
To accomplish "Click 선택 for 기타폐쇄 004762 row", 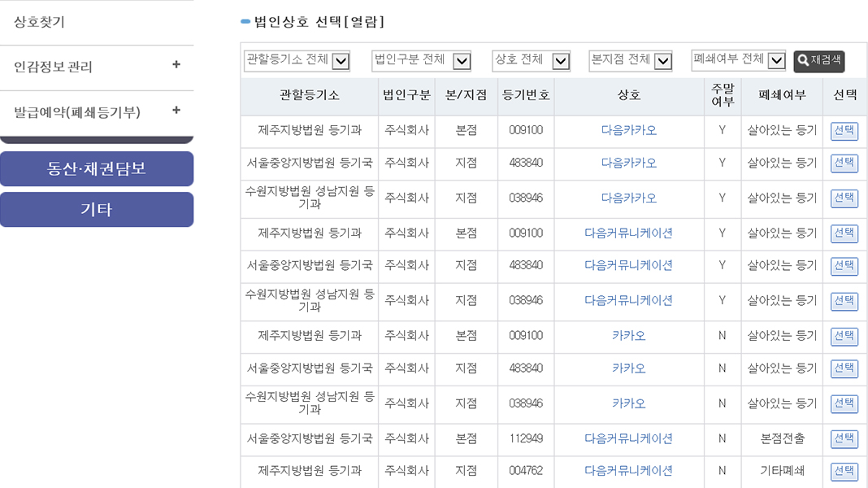I will coord(844,472).
